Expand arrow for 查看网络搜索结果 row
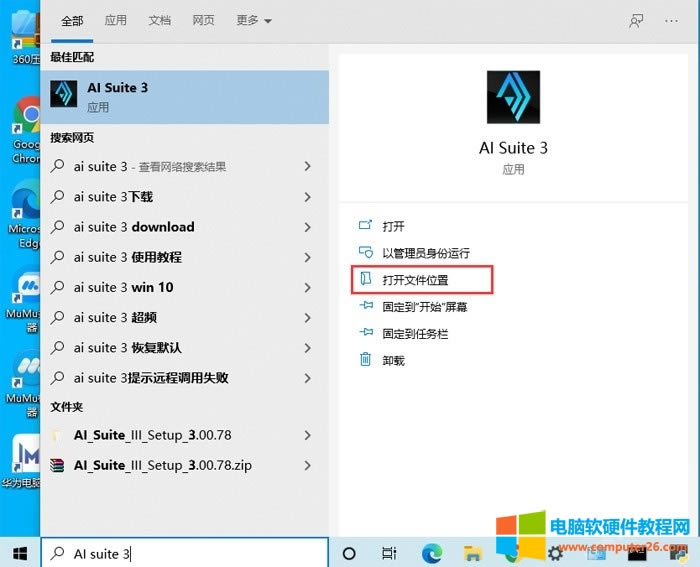Image resolution: width=700 pixels, height=567 pixels. point(307,167)
